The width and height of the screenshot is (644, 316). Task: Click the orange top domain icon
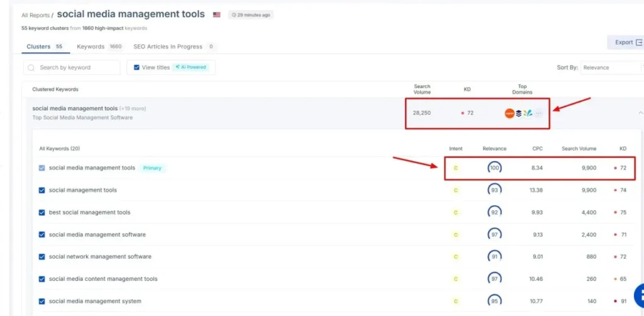(x=509, y=113)
